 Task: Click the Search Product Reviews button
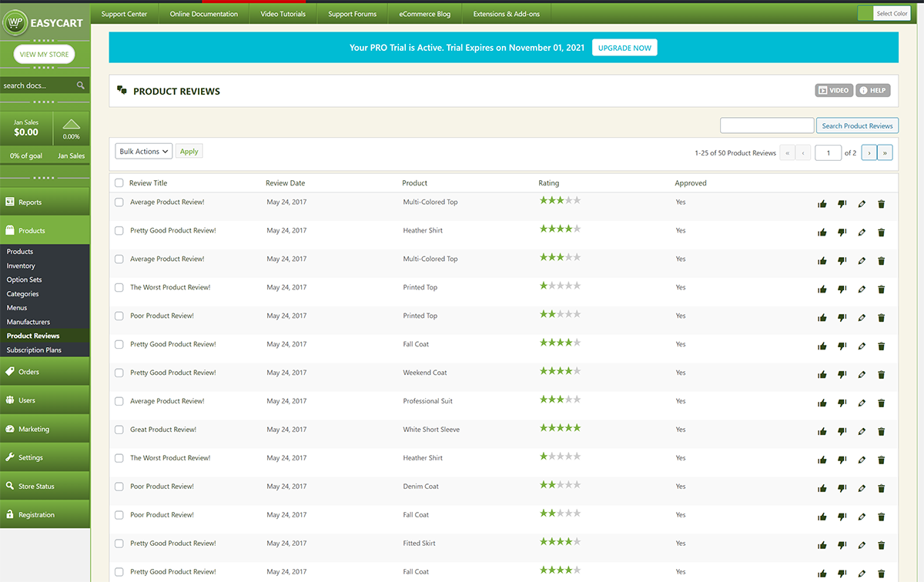(857, 126)
